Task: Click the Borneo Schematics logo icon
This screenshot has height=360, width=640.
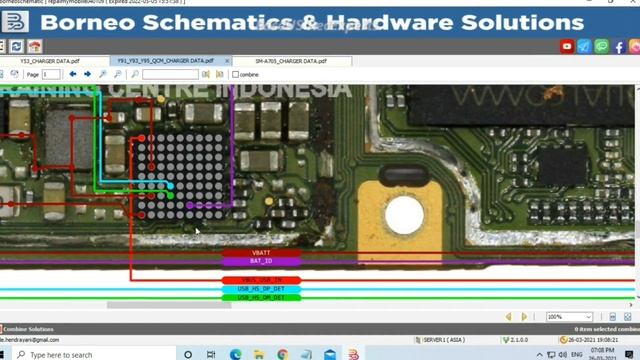Action: [15, 22]
